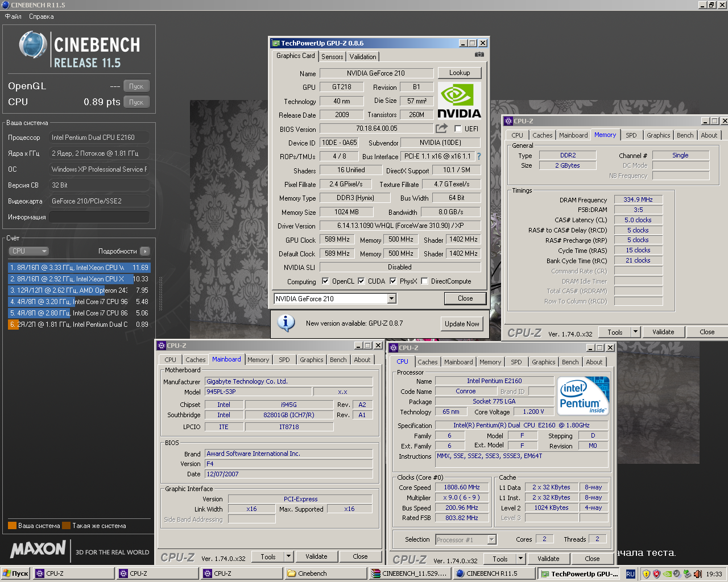
Task: Open the Справка menu
Action: [42, 16]
